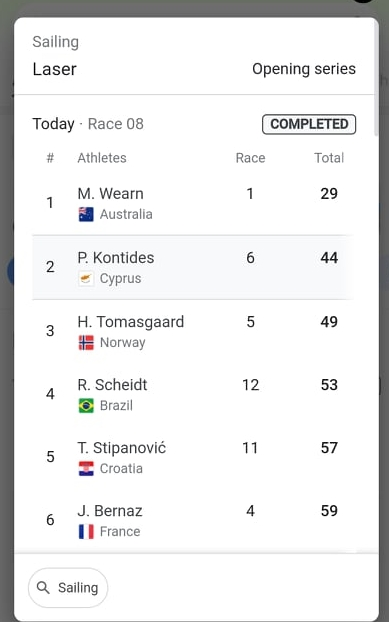Image resolution: width=389 pixels, height=622 pixels.
Task: Click the Opening series label
Action: point(304,69)
